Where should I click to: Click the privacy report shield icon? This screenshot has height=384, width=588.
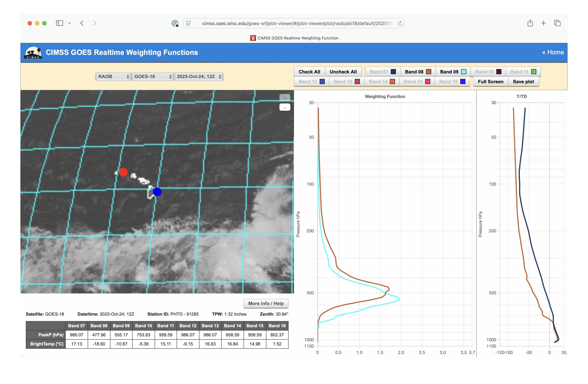175,23
